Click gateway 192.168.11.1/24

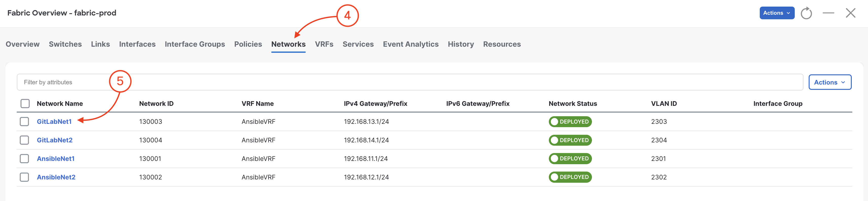(366, 159)
